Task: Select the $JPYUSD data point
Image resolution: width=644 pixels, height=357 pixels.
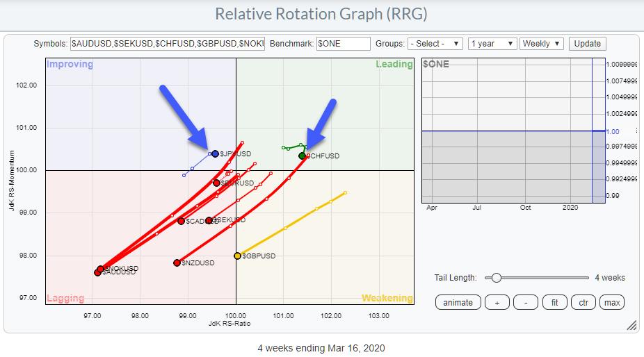Action: click(215, 153)
